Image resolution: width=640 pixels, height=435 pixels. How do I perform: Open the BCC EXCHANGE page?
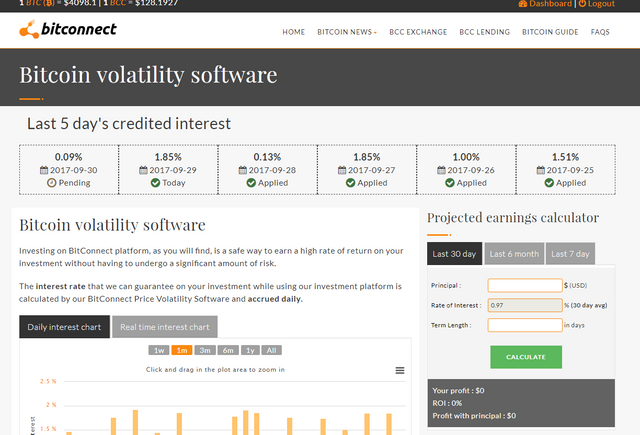tap(418, 32)
